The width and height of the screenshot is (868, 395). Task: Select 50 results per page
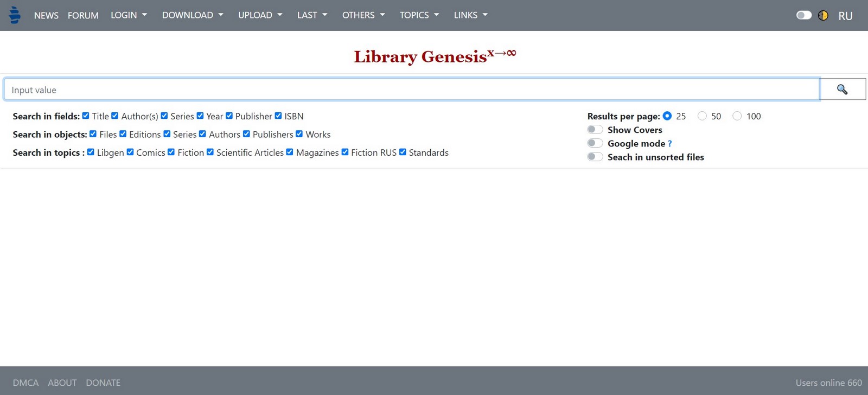coord(702,116)
